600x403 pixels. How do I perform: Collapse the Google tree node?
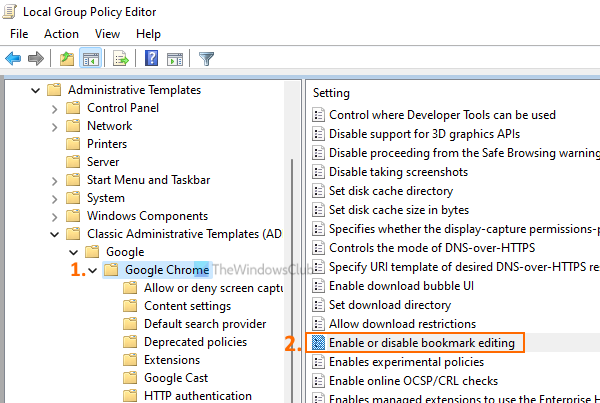73,252
